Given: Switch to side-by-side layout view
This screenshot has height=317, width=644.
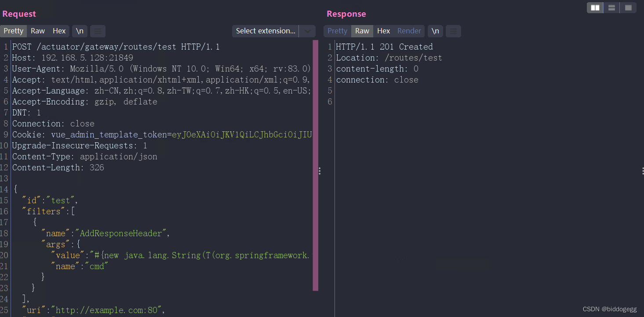Looking at the screenshot, I should (x=595, y=7).
